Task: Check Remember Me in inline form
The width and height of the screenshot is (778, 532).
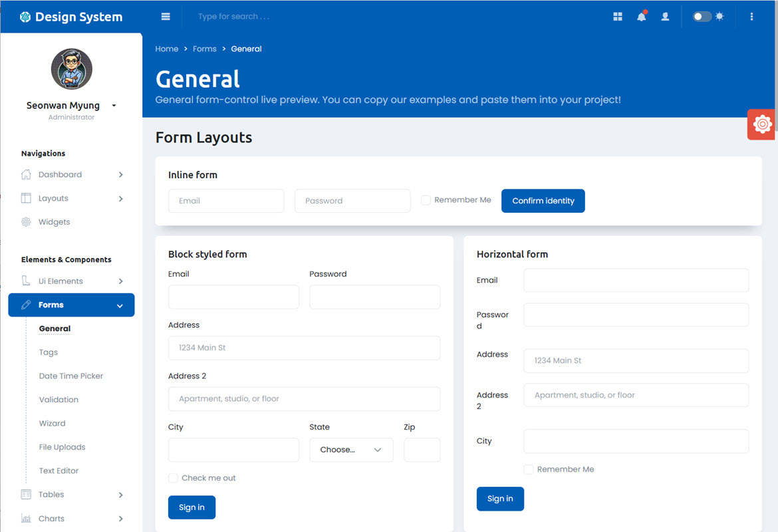Action: point(426,200)
